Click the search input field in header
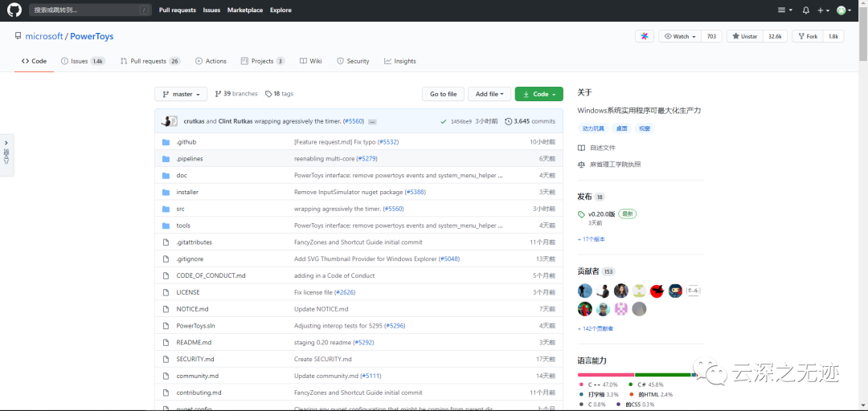 point(90,10)
